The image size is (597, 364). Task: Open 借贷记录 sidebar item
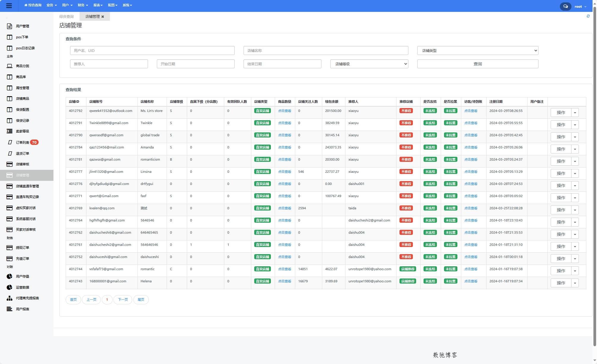(x=23, y=121)
